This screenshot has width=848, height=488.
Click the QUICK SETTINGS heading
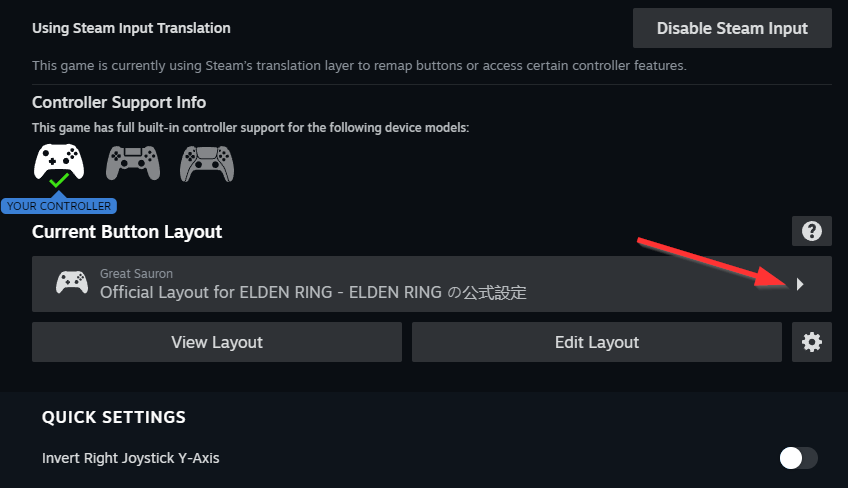tap(114, 417)
